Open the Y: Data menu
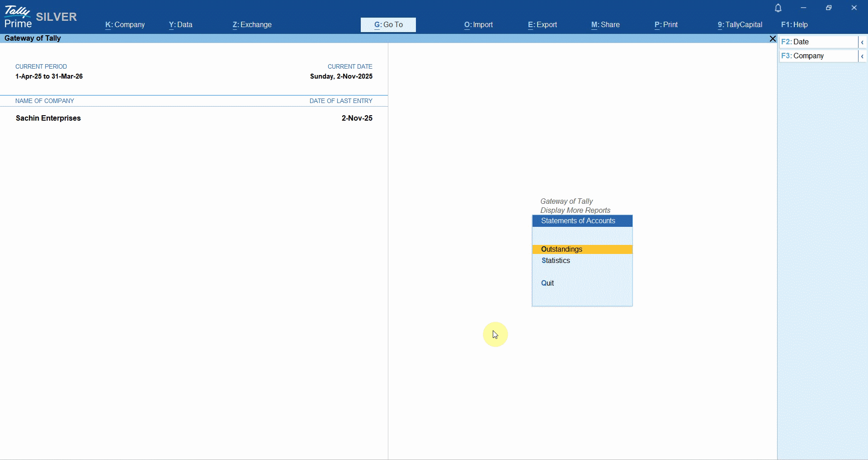 click(181, 25)
